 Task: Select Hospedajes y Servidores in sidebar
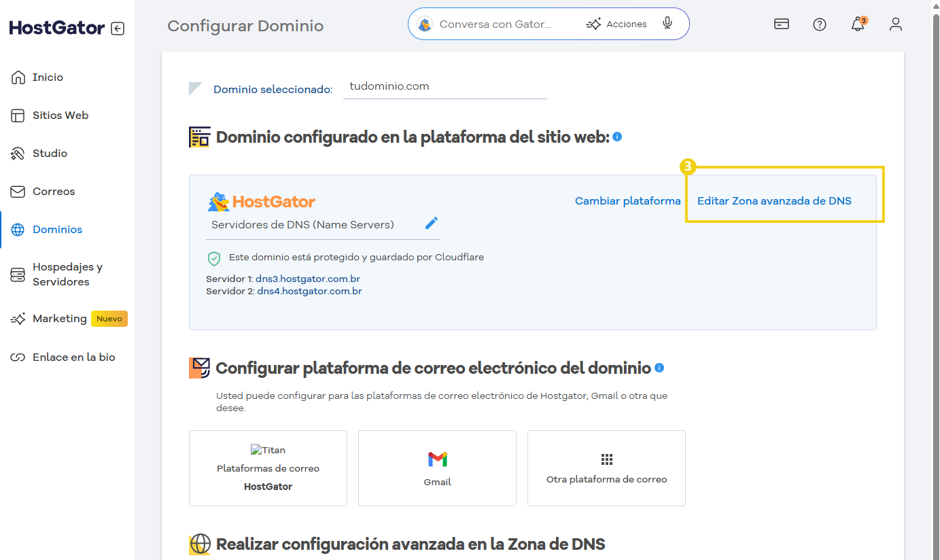67,275
